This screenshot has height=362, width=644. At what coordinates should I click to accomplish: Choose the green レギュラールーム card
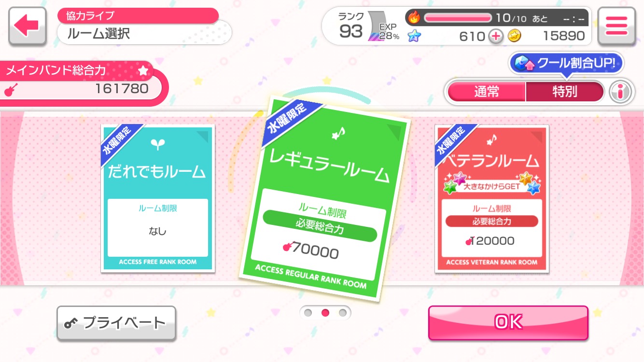(x=325, y=198)
